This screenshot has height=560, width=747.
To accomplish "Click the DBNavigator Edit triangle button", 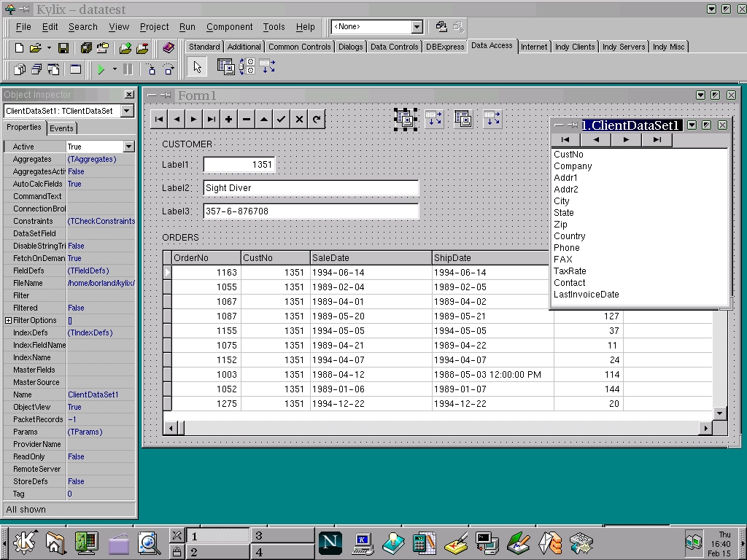I will coord(264,119).
